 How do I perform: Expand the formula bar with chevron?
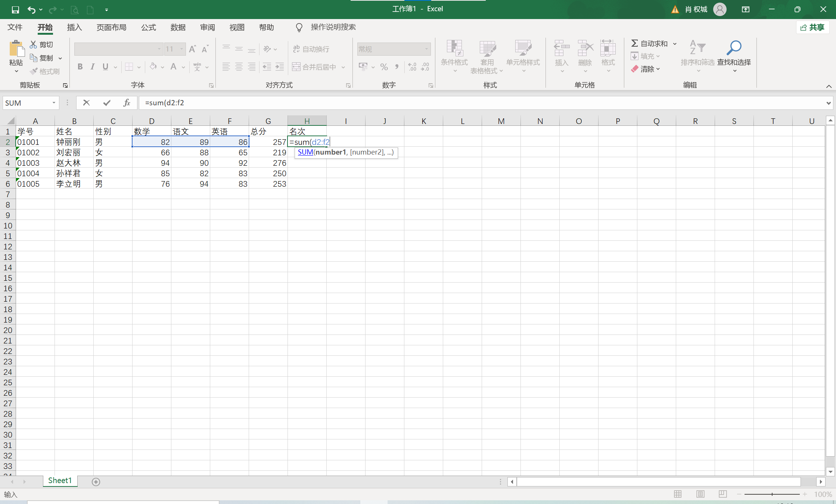click(829, 103)
